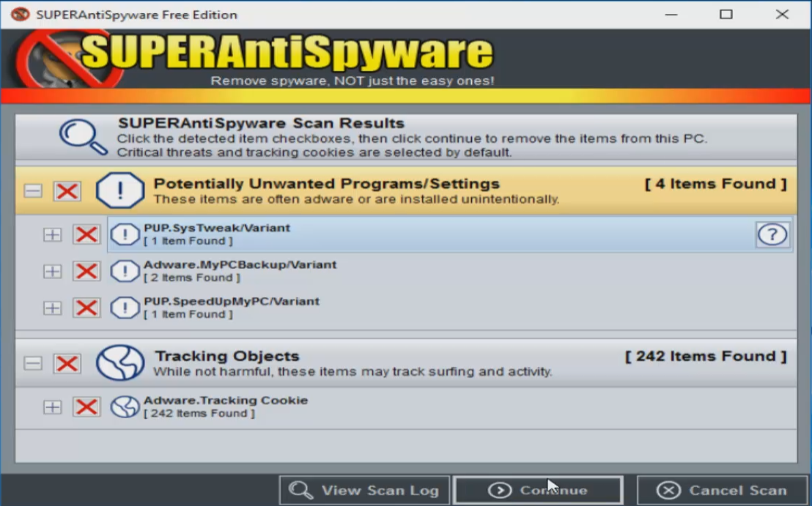Expand the PUP.SysTweak/Variant entry
This screenshot has height=506, width=812.
pyautogui.click(x=52, y=234)
